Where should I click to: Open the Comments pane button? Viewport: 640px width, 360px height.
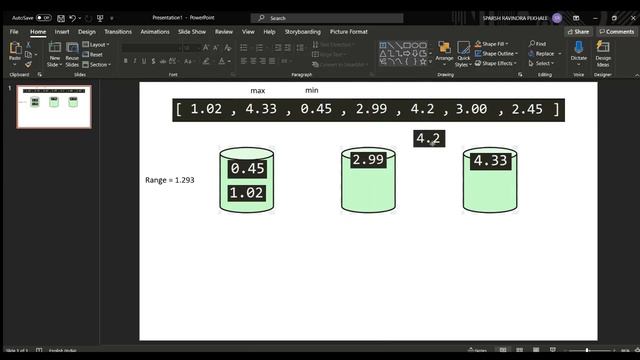click(x=617, y=31)
